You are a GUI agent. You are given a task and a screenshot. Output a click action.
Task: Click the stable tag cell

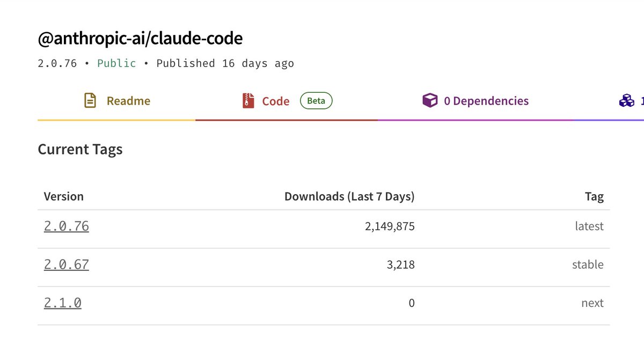(588, 264)
